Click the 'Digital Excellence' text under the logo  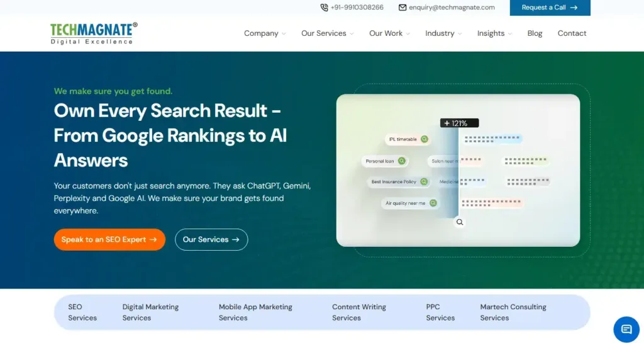pyautogui.click(x=92, y=42)
